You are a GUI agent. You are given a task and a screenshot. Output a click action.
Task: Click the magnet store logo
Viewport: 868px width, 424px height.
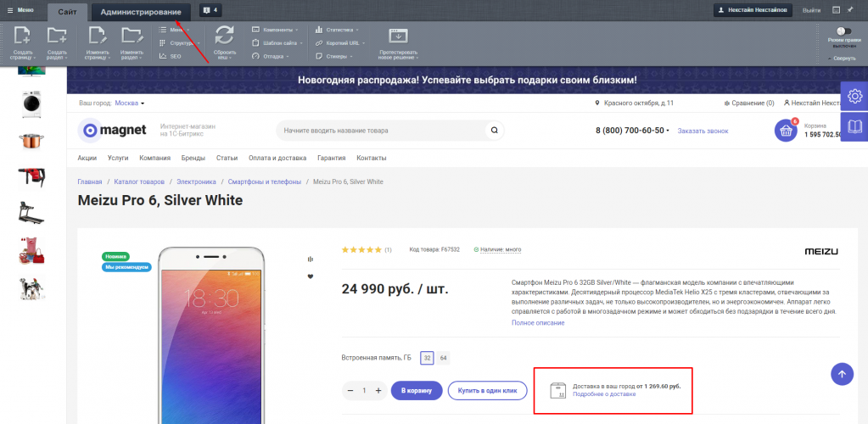112,130
